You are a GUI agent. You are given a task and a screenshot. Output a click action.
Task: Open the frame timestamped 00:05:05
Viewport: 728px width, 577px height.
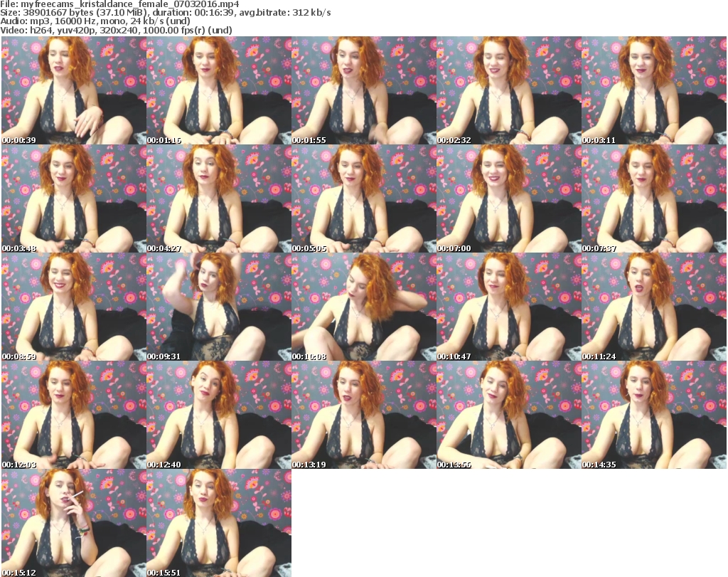click(x=363, y=198)
